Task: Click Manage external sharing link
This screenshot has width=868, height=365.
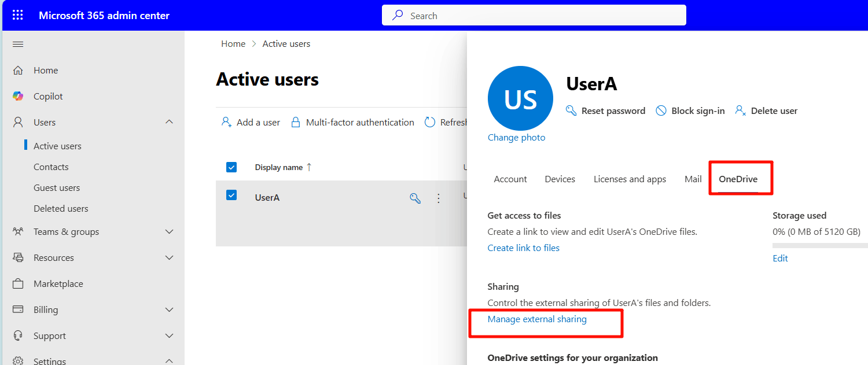Action: [537, 319]
